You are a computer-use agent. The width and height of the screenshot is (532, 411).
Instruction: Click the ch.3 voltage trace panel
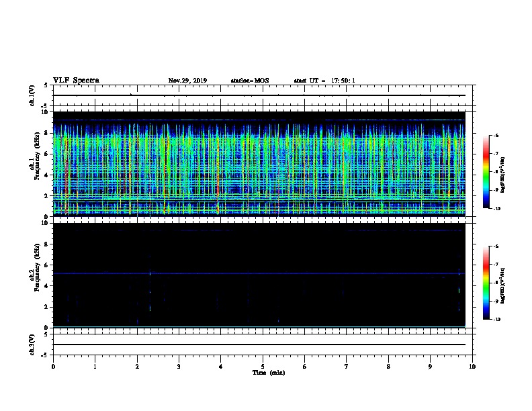pos(263,345)
